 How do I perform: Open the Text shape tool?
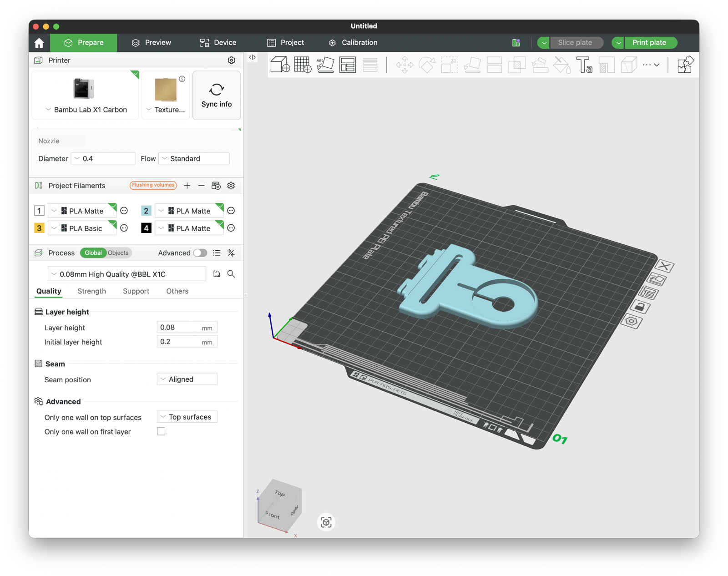click(584, 65)
